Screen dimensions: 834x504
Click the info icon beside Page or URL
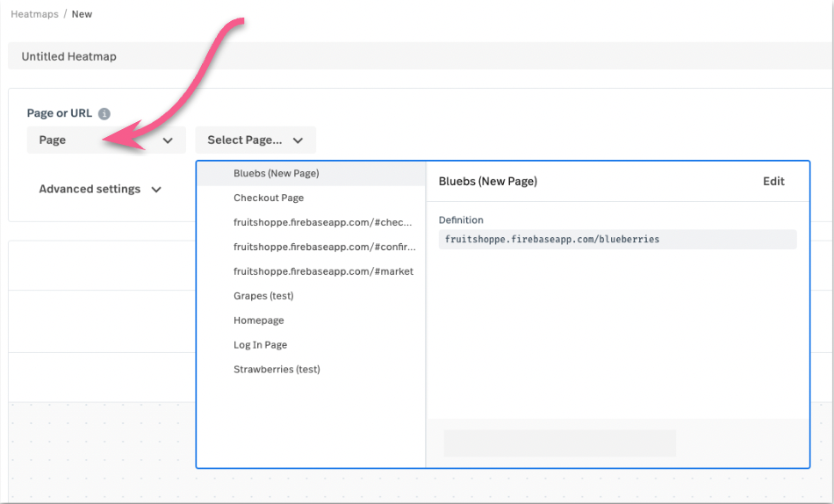(x=104, y=114)
